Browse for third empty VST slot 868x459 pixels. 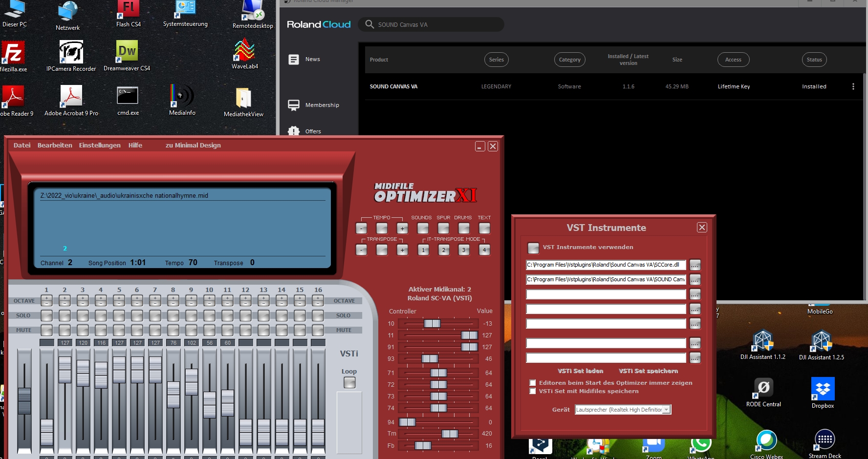pos(695,294)
